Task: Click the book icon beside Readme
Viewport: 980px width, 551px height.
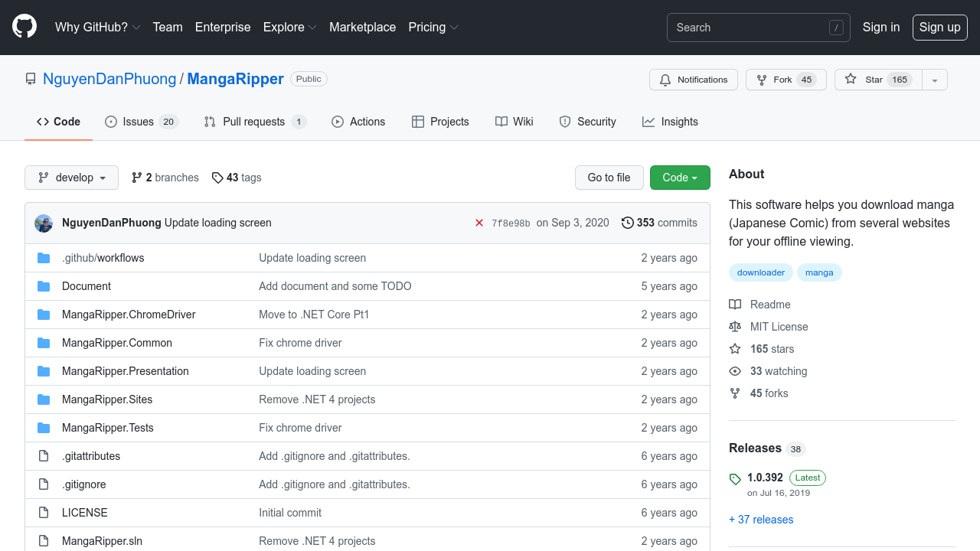Action: click(735, 305)
